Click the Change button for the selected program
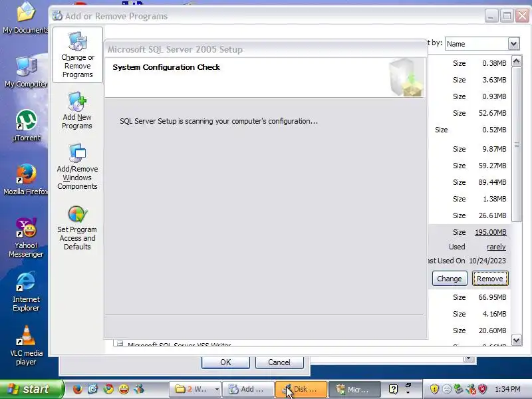The width and height of the screenshot is (532, 399). 450,279
